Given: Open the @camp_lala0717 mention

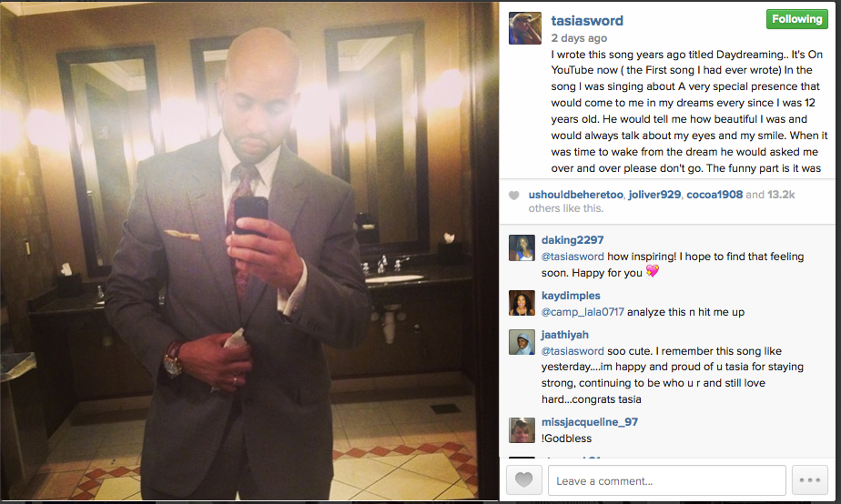Looking at the screenshot, I should point(583,312).
